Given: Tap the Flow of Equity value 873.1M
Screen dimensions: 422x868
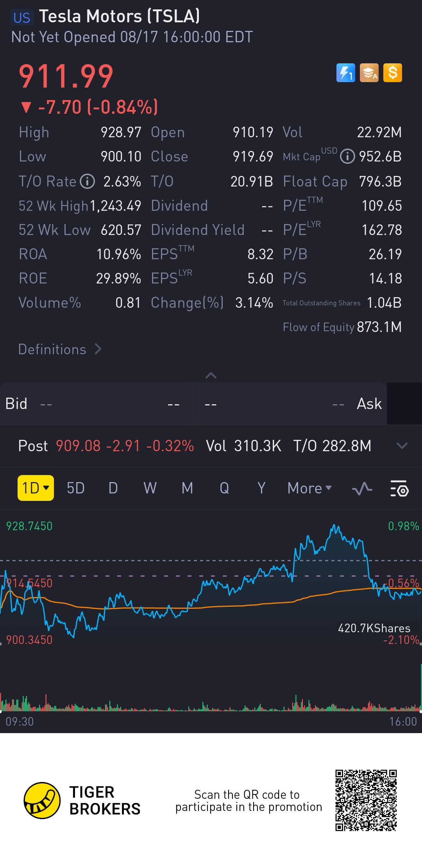Looking at the screenshot, I should point(379,327).
